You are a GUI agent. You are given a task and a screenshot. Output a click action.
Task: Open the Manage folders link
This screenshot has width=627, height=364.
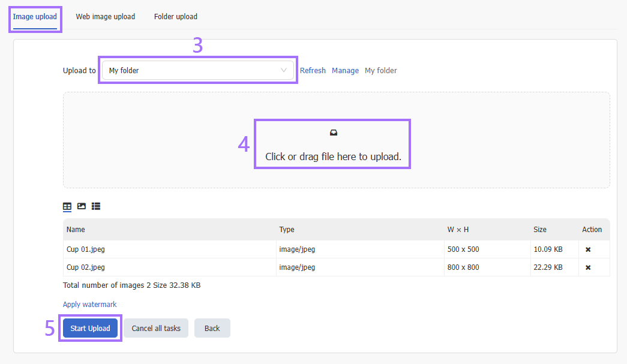tap(345, 71)
